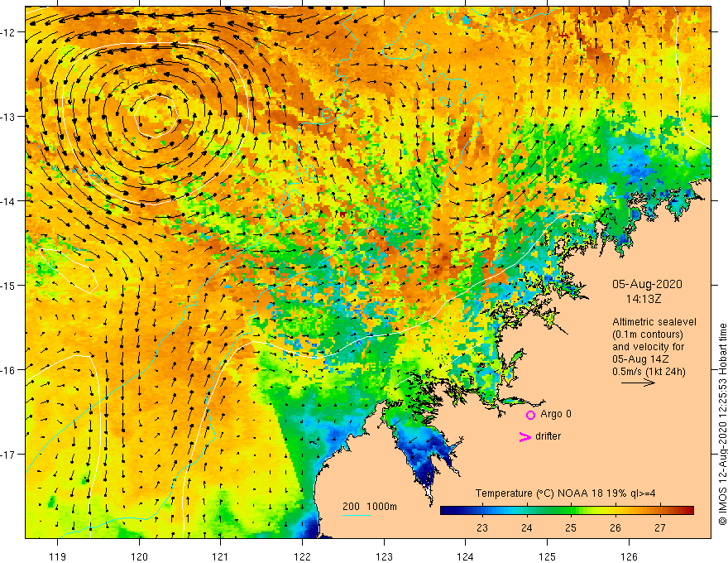Click the '0.5m/s (1kt 24h)' text

pyautogui.click(x=649, y=372)
